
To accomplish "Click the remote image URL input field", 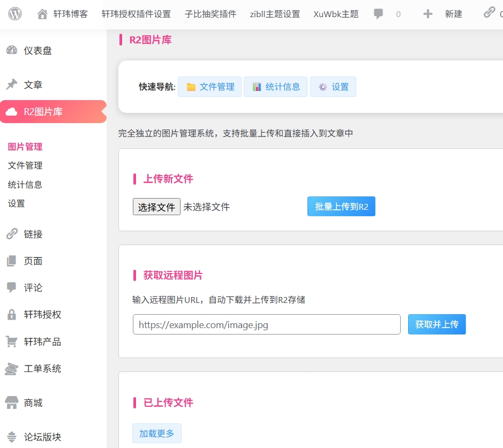I will (266, 324).
